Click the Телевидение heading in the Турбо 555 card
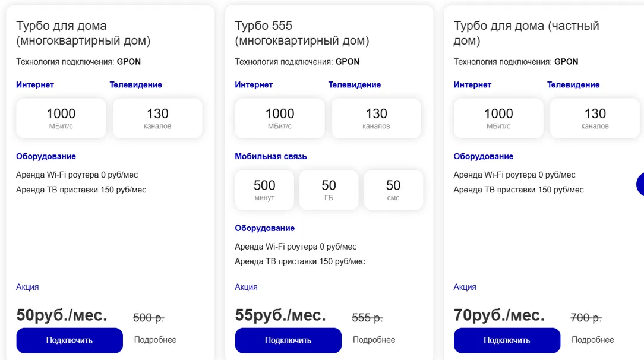 click(355, 84)
